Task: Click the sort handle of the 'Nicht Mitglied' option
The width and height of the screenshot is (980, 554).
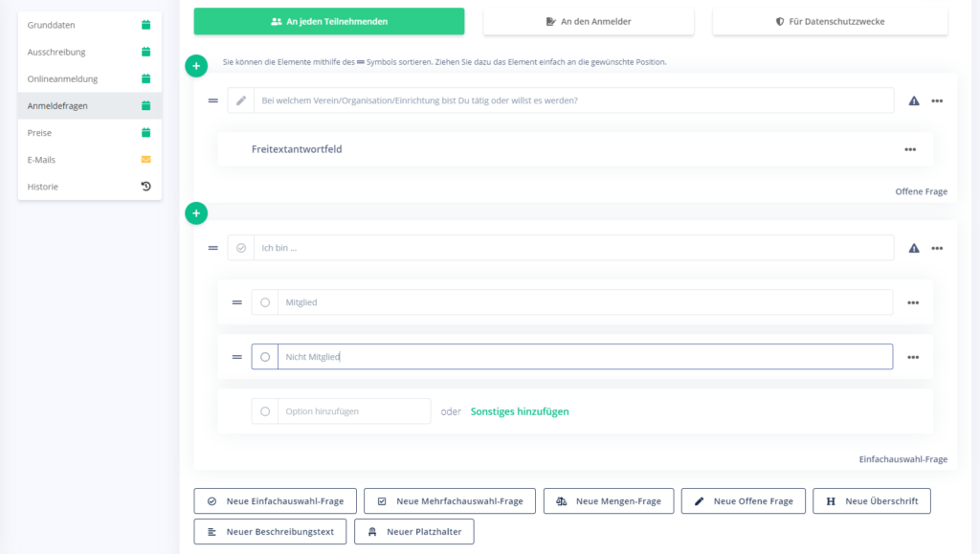Action: (236, 357)
